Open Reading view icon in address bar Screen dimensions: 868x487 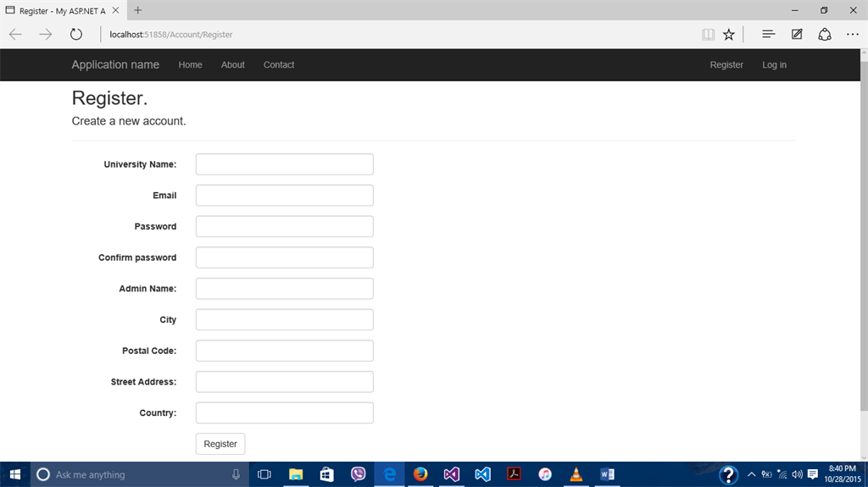[x=708, y=35]
